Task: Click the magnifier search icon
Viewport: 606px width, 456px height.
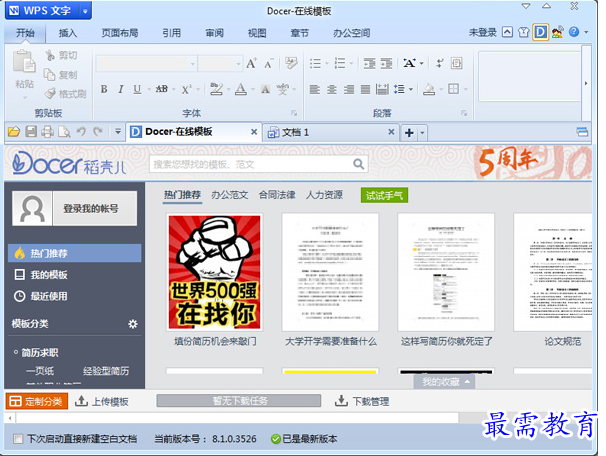Action: (x=359, y=165)
